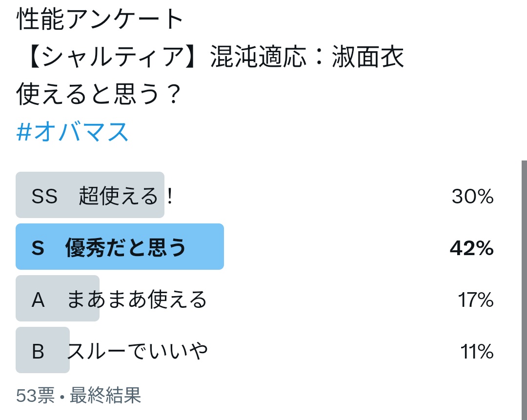Screen dimensions: 527x420
Task: Open the #オバマス hashtag link
Action: click(x=73, y=132)
